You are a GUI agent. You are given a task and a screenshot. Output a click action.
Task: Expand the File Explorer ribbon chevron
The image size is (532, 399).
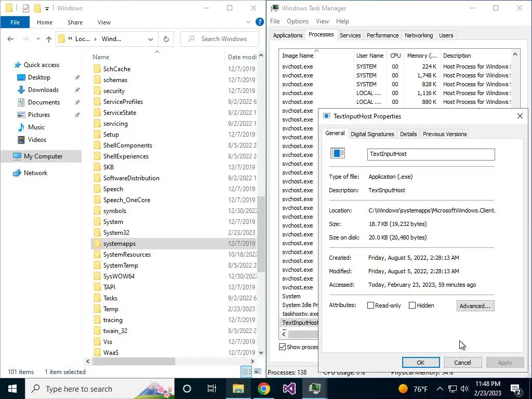point(248,22)
